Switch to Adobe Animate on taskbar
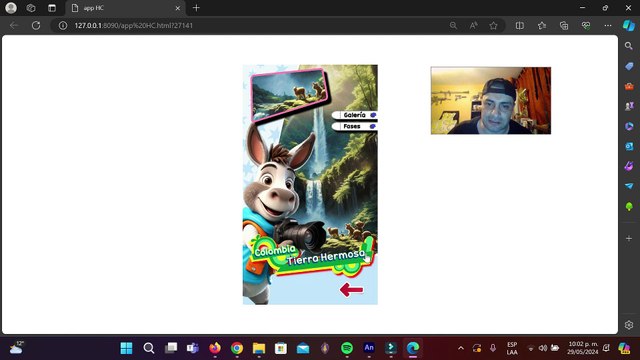Image resolution: width=640 pixels, height=360 pixels. click(x=369, y=348)
